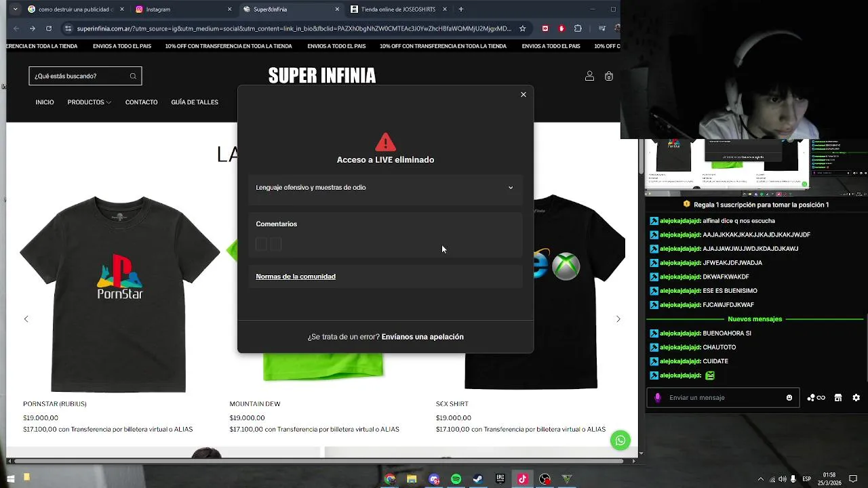Show previous products with left carousel arrow
The image size is (868, 488).
(x=26, y=319)
